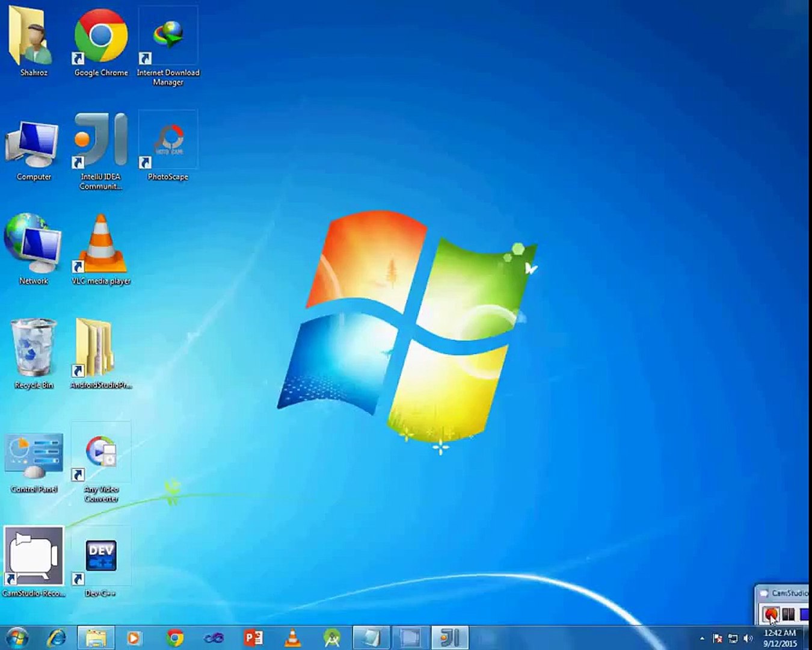
Task: Select the Network desktop icon
Action: click(33, 249)
